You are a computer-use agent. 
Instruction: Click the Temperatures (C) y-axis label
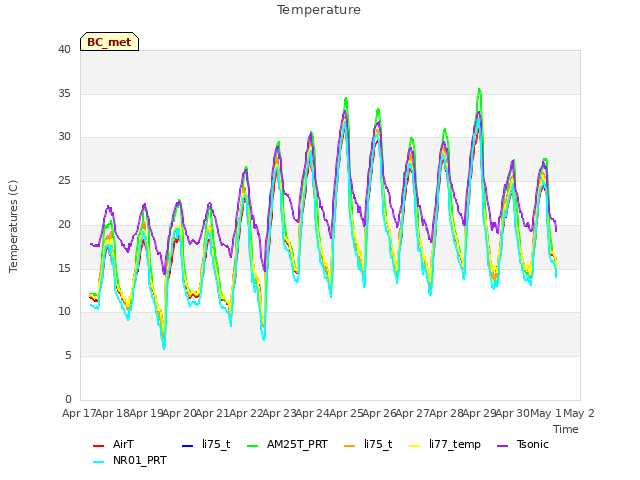tap(13, 226)
